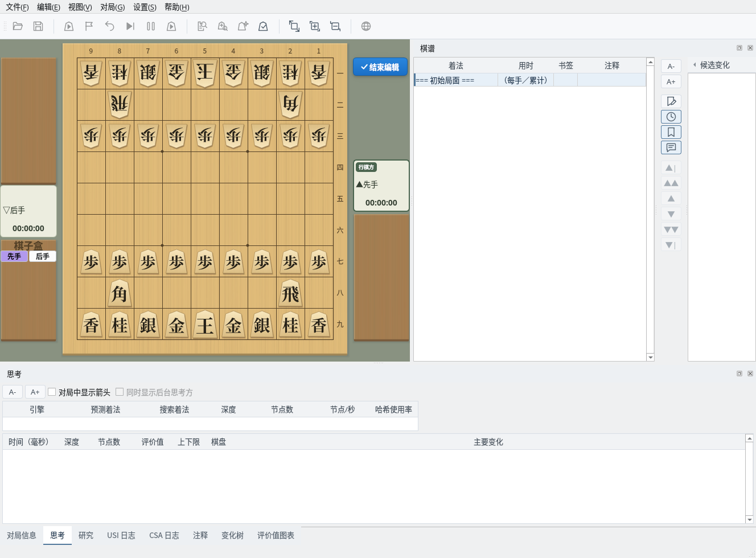Image resolution: width=756 pixels, height=558 pixels.
Task: Click the kifu list scrollbar down arrow
Action: coord(650,357)
